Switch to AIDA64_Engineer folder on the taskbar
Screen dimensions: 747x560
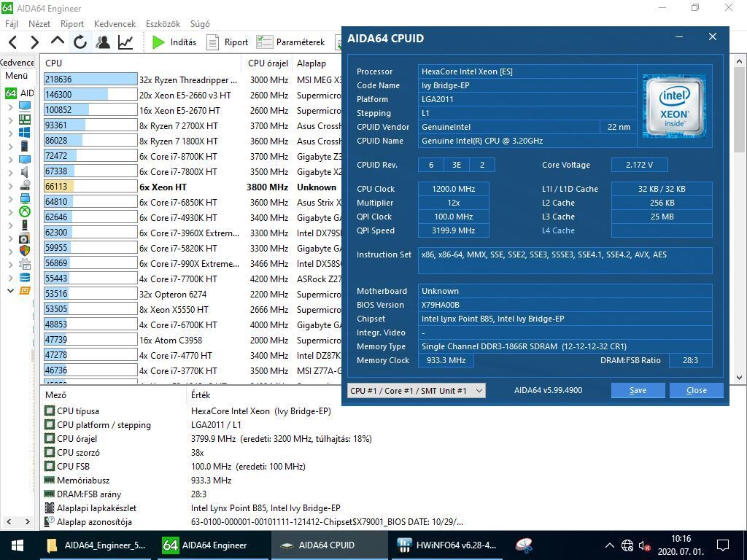[97, 545]
